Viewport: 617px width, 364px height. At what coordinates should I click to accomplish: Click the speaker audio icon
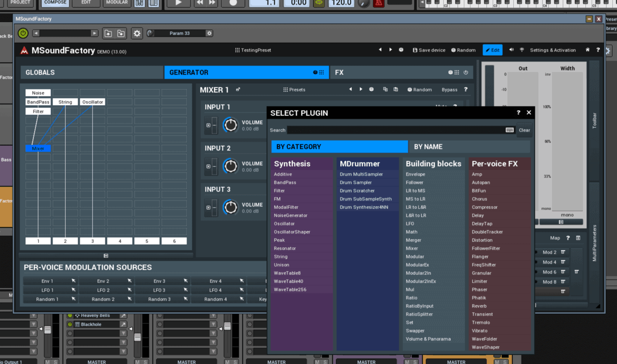(x=511, y=50)
